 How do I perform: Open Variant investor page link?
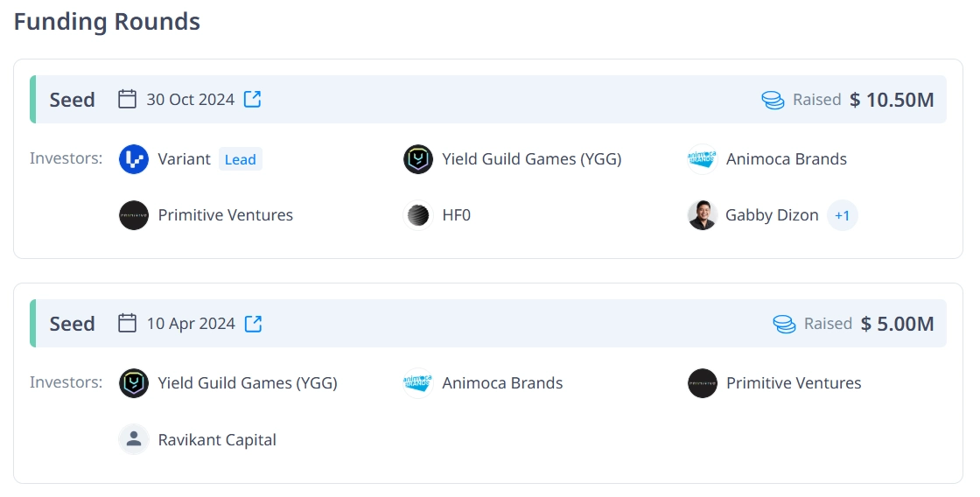point(184,159)
